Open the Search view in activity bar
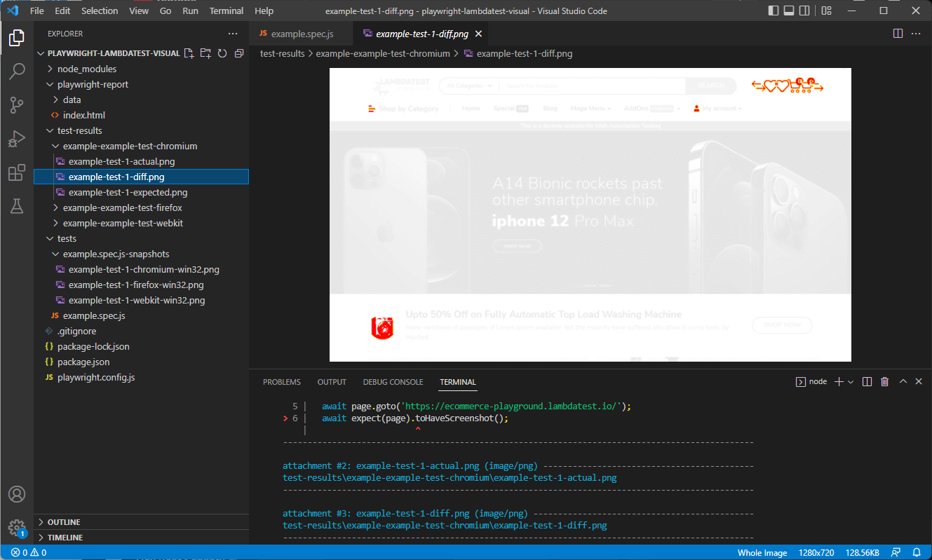The height and width of the screenshot is (560, 932). [x=17, y=71]
